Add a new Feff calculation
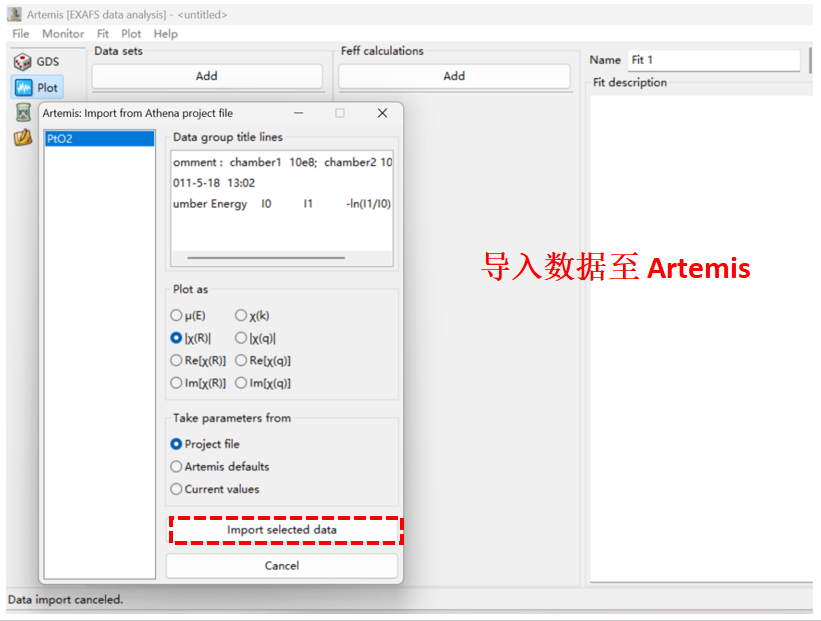Image resolution: width=821 pixels, height=621 pixels. pos(454,76)
